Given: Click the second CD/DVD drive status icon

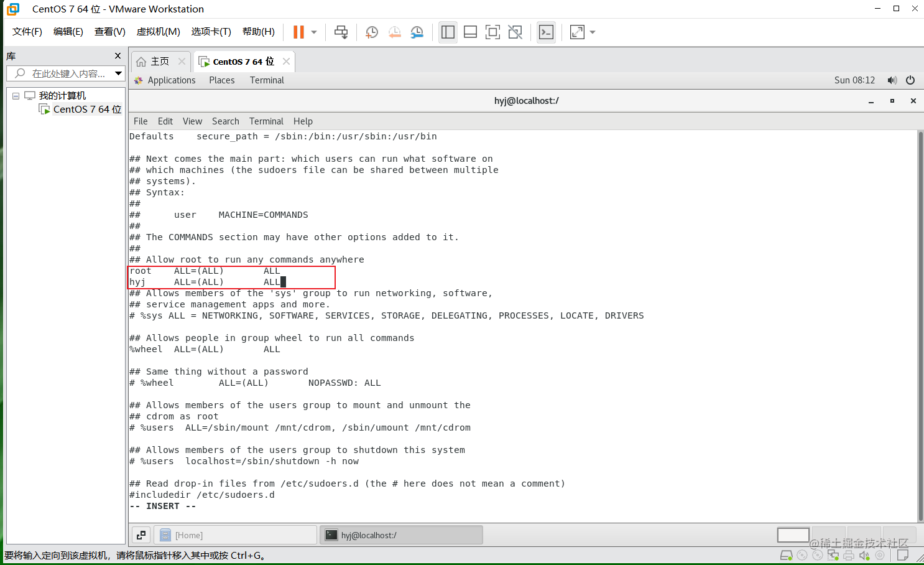Looking at the screenshot, I should coord(818,555).
